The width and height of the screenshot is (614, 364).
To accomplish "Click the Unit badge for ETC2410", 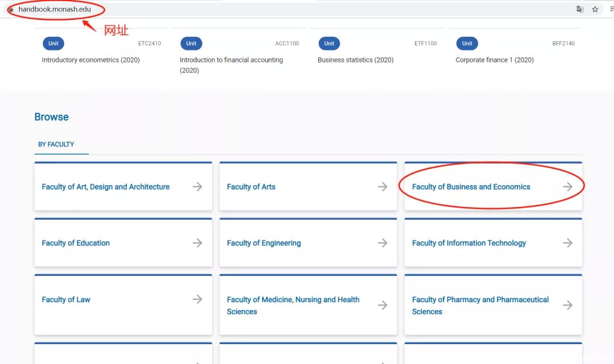I will tap(53, 43).
